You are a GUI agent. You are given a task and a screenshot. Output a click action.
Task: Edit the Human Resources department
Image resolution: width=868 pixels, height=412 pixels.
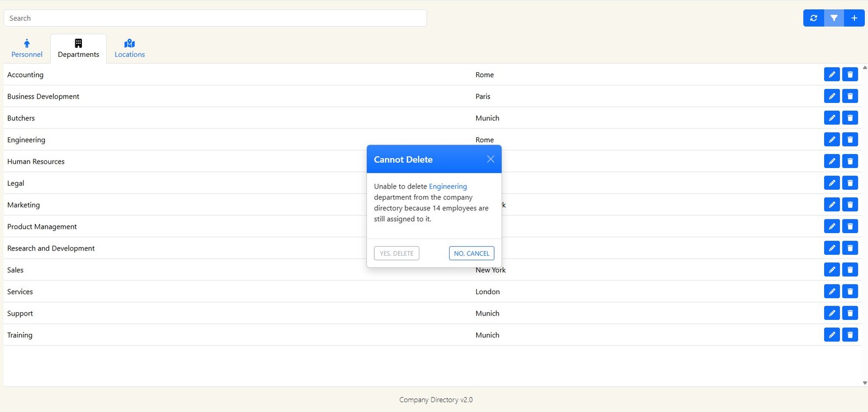click(832, 161)
